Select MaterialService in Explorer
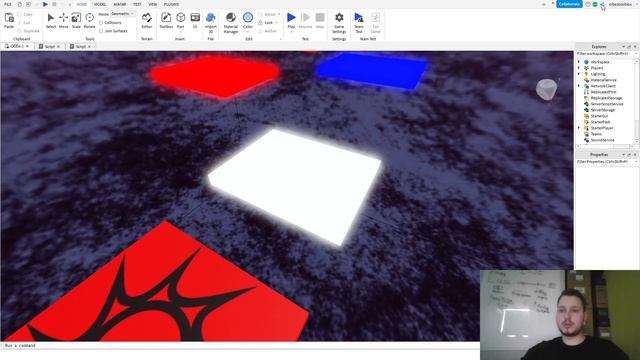 pyautogui.click(x=603, y=80)
